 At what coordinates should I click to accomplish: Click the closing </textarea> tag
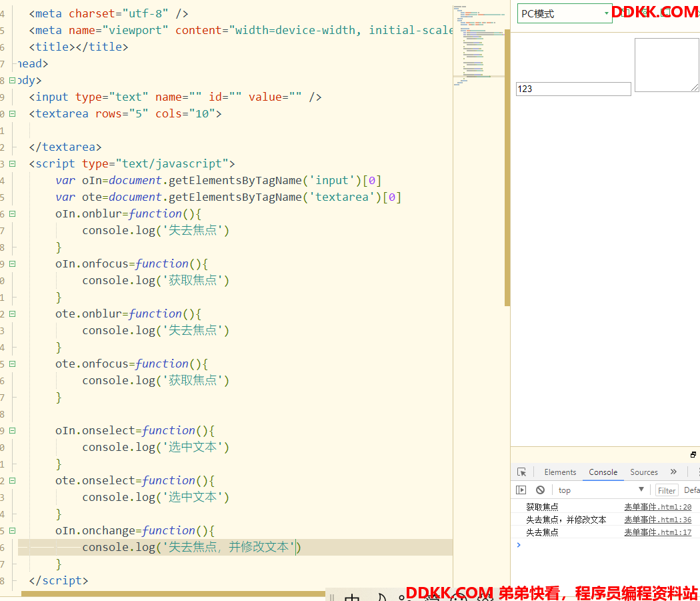tap(65, 147)
